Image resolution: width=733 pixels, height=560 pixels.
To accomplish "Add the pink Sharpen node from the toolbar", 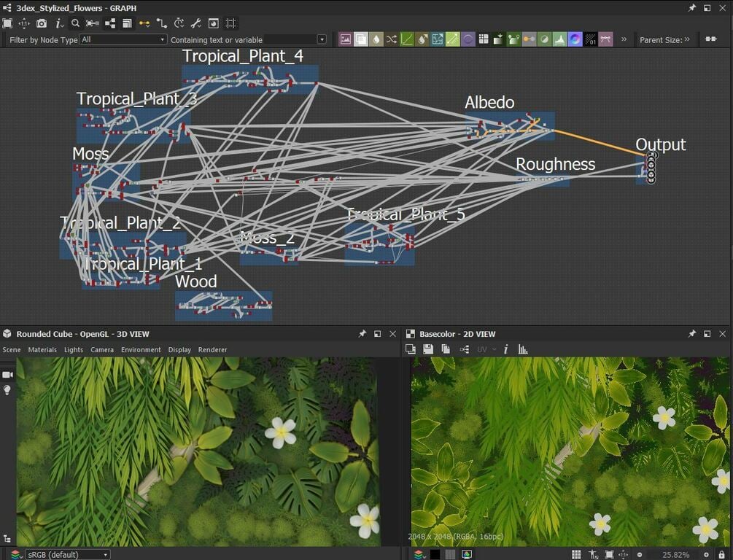I will tap(605, 39).
